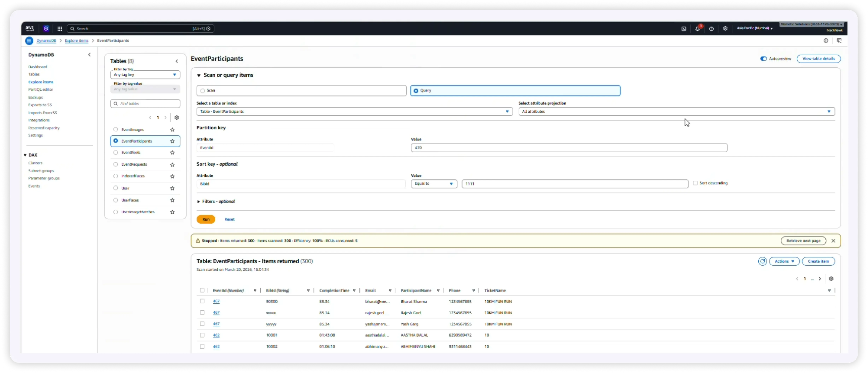Go to Backups in the sidebar
868x373 pixels.
click(35, 97)
